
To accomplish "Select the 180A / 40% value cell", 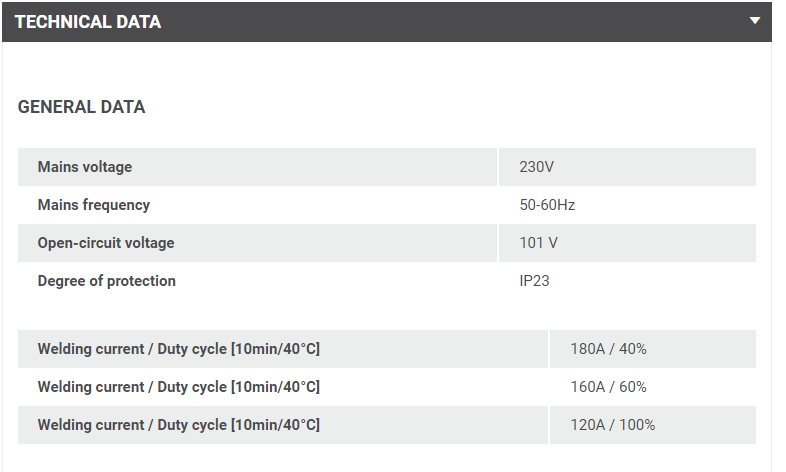I will (608, 349).
